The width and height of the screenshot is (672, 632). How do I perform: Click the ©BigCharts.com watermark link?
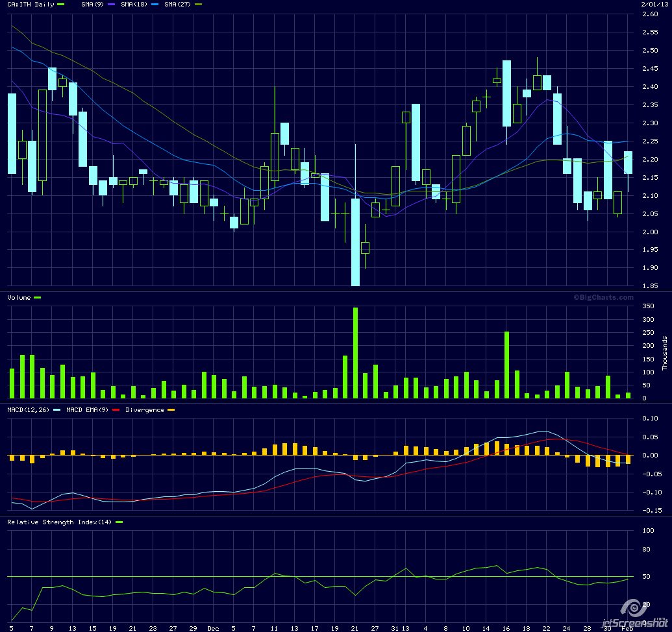(x=603, y=297)
